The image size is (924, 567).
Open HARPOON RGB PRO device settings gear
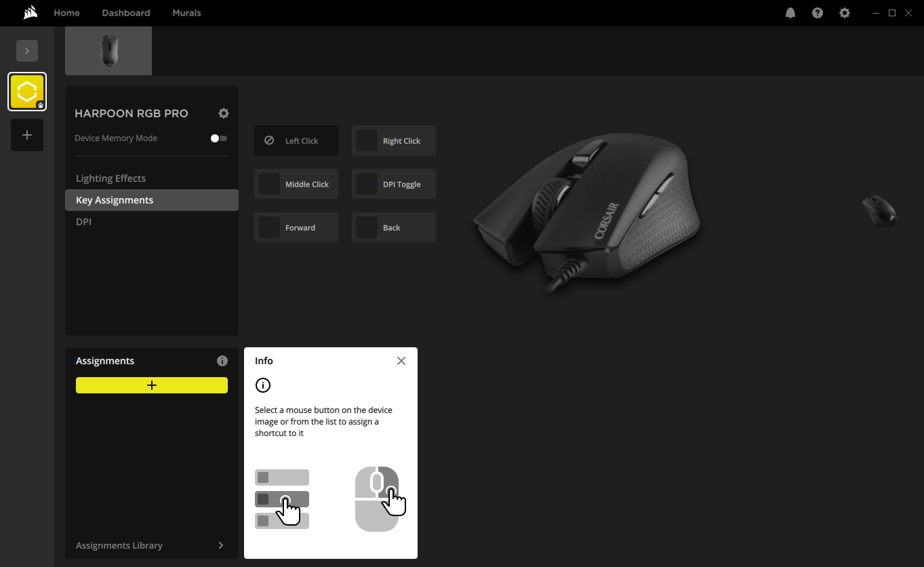click(224, 113)
